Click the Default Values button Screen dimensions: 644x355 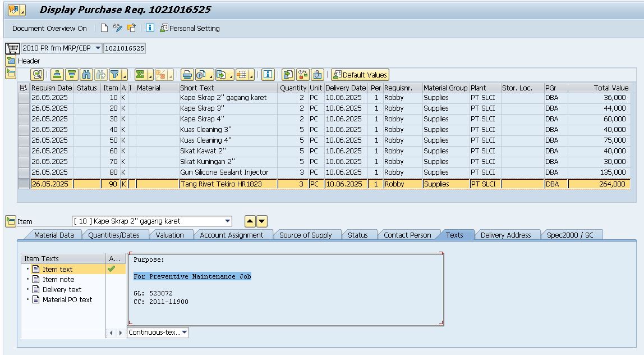click(360, 75)
